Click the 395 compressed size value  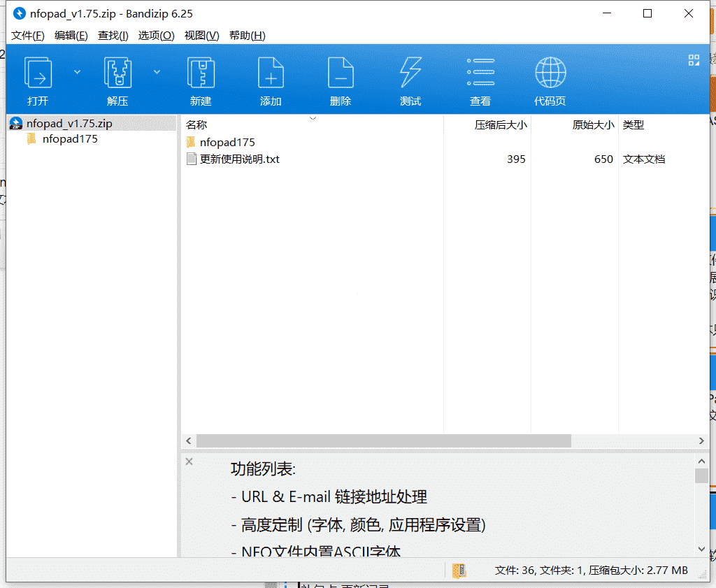[516, 159]
